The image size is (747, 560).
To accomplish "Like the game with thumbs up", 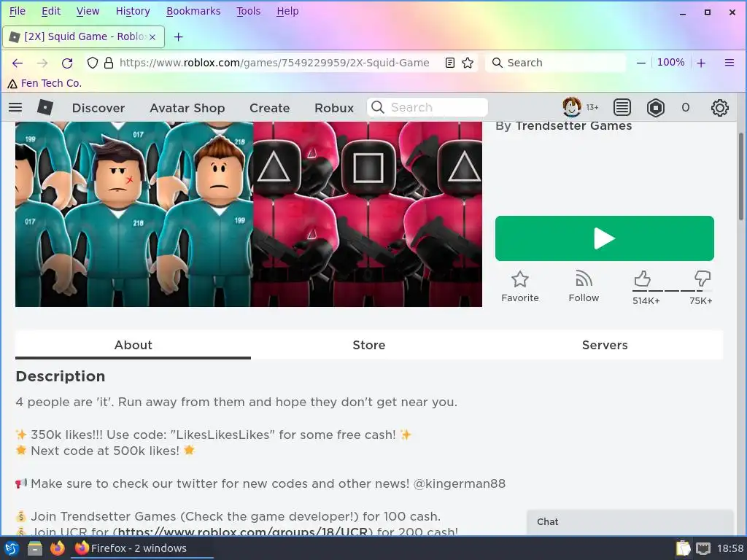I will point(642,279).
